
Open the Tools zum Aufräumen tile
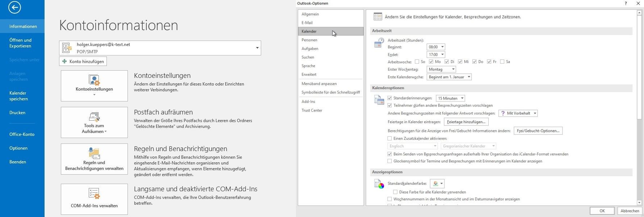94,122
